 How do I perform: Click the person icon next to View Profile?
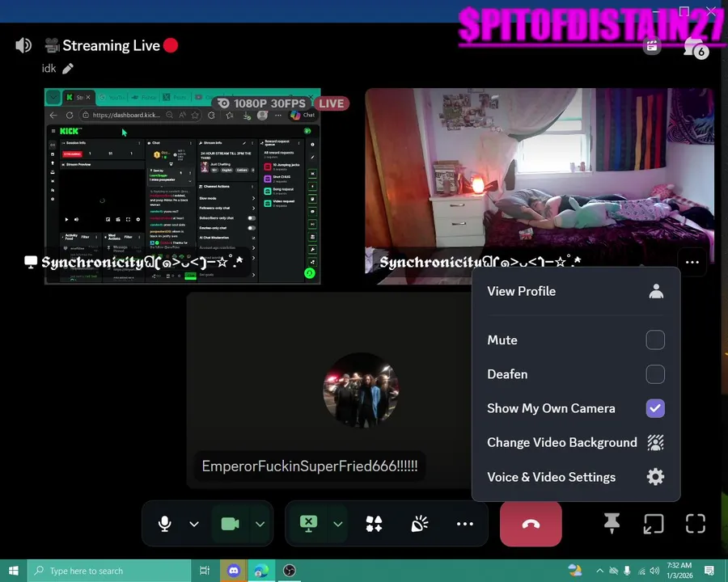(655, 291)
